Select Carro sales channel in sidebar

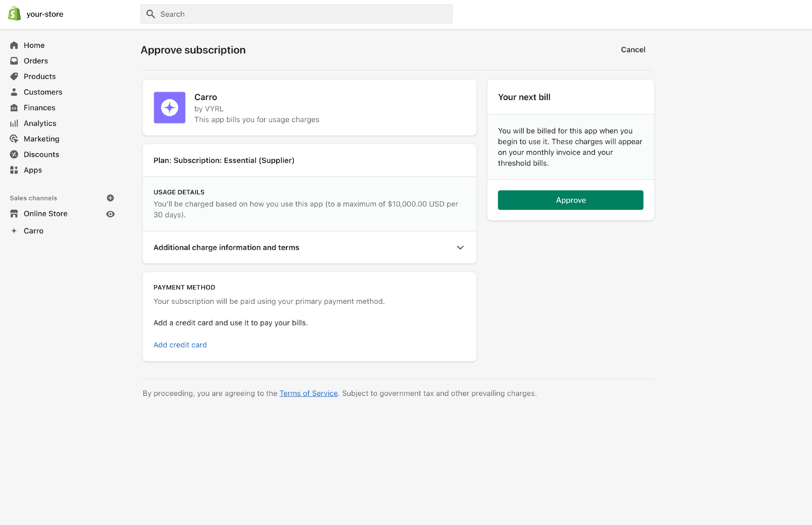click(x=33, y=231)
